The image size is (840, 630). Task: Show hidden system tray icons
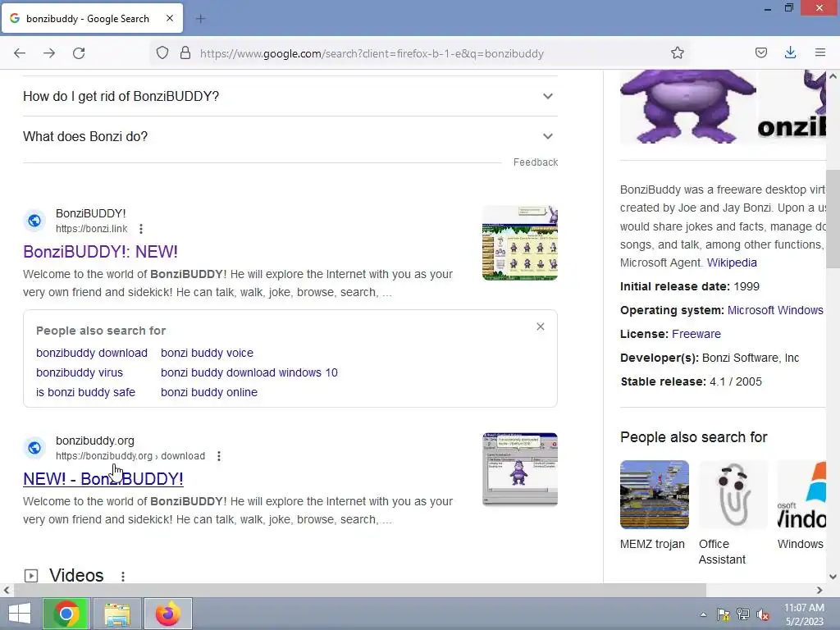[x=703, y=614]
